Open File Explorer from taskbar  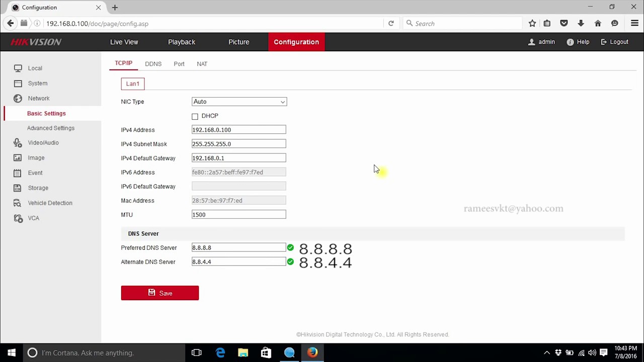(243, 353)
